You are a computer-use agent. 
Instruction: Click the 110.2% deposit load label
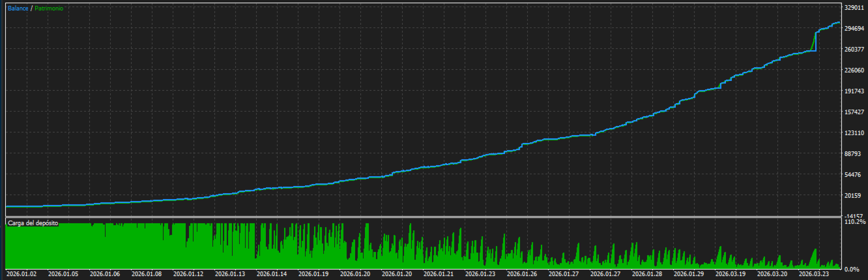tap(854, 223)
